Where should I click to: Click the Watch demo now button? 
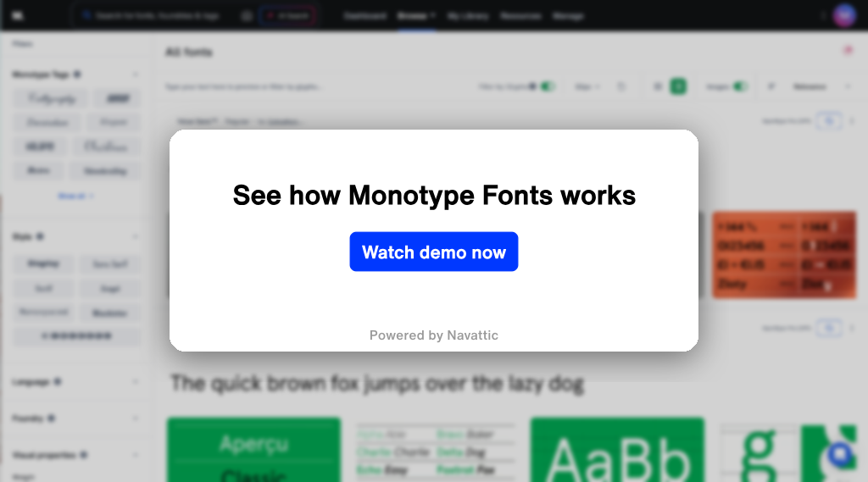coord(433,252)
